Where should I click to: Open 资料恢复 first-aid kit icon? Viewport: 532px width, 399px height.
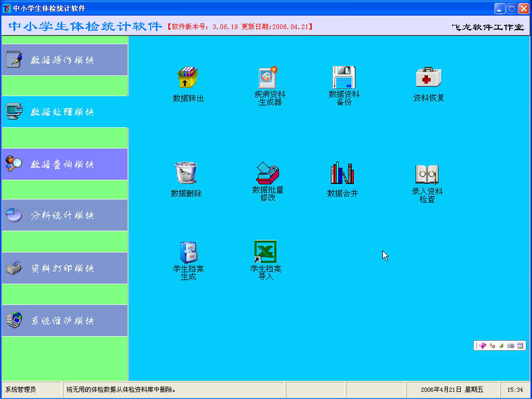[428, 77]
